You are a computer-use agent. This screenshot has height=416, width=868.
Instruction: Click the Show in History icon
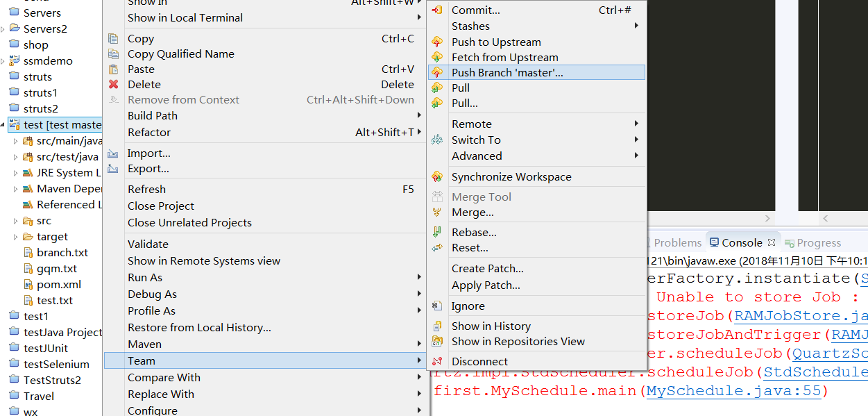[x=437, y=326]
